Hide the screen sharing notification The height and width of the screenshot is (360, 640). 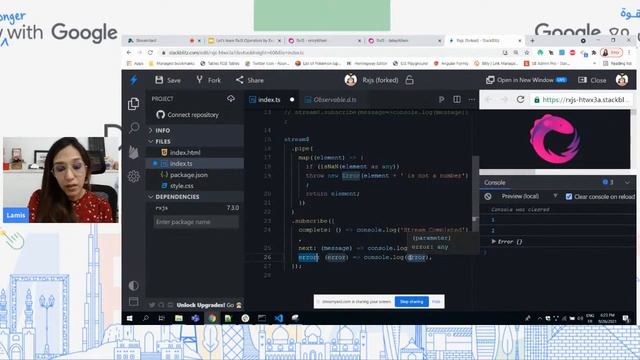(x=436, y=302)
